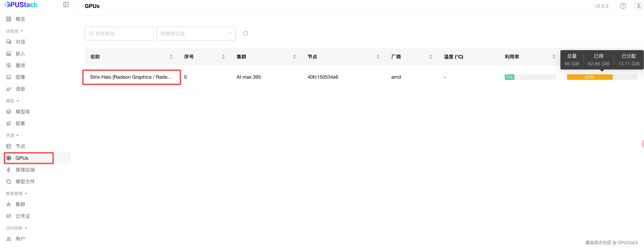Toggle sort on the 利用率 column
Image resolution: width=644 pixels, height=251 pixels.
554,57
